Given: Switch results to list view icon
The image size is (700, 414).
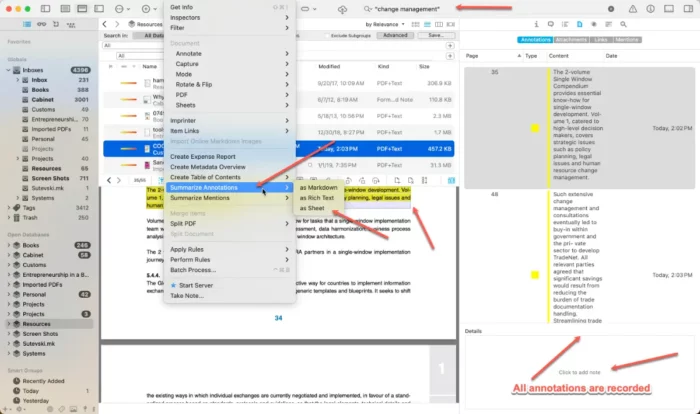Looking at the screenshot, I should (x=427, y=24).
